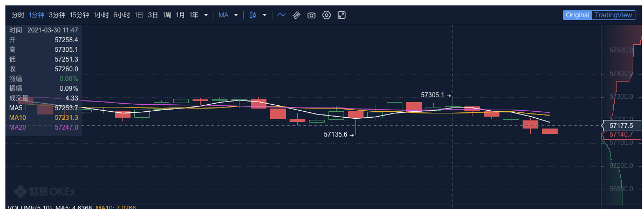Expand the time interval dropdown arrow
This screenshot has width=644, height=209.
[x=206, y=15]
